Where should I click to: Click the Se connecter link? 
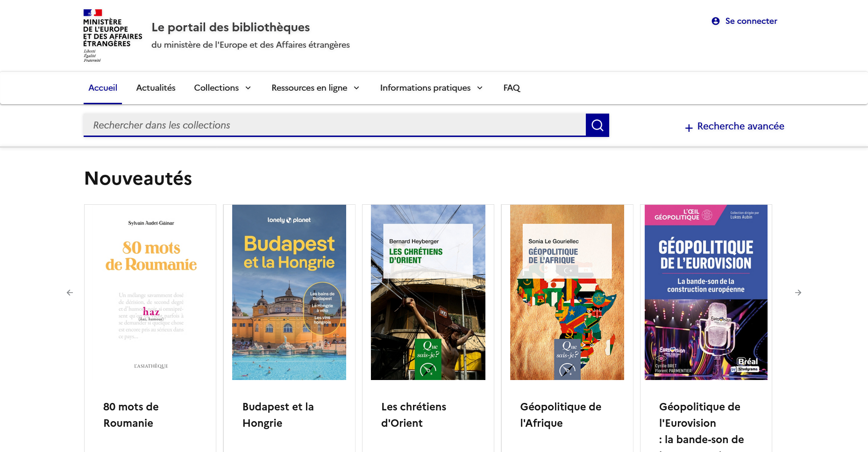(x=750, y=21)
